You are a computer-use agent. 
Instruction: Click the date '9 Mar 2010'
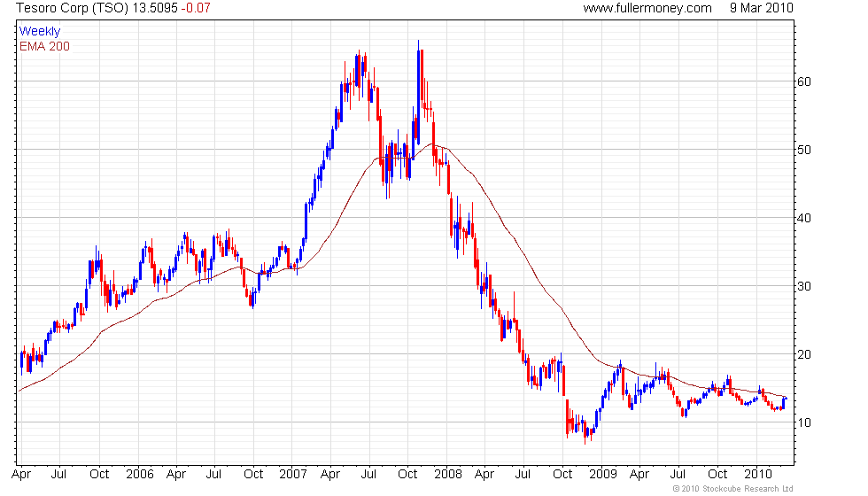(x=761, y=8)
